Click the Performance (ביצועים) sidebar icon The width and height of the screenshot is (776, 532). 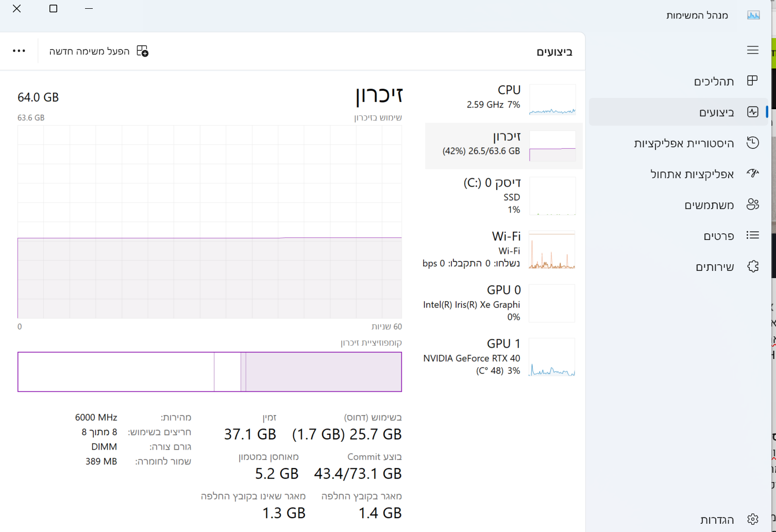[753, 112]
